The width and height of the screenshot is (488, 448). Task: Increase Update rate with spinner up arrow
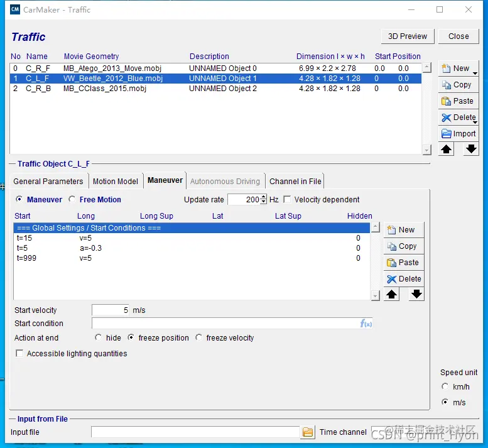264,197
